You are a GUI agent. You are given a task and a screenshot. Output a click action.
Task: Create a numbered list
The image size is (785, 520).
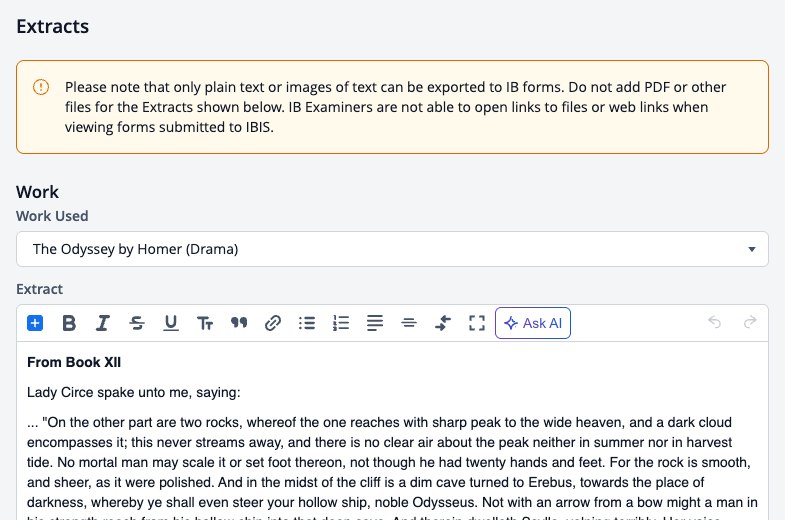[341, 323]
